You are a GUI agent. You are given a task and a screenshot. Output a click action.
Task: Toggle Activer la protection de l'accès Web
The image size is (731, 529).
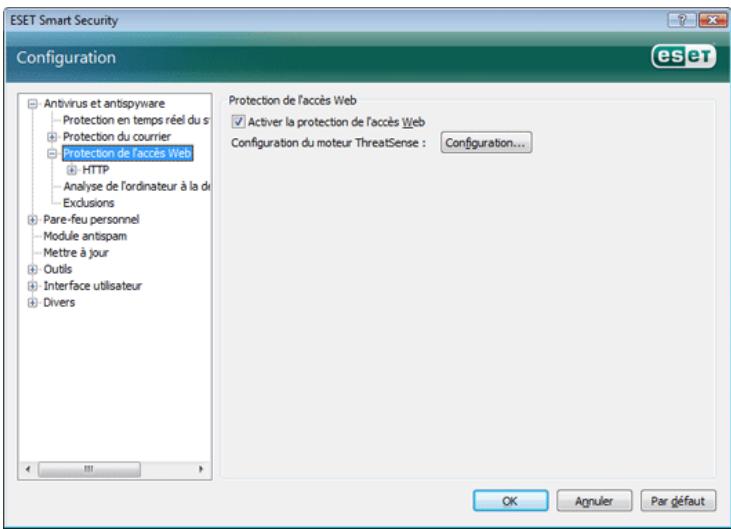[238, 122]
